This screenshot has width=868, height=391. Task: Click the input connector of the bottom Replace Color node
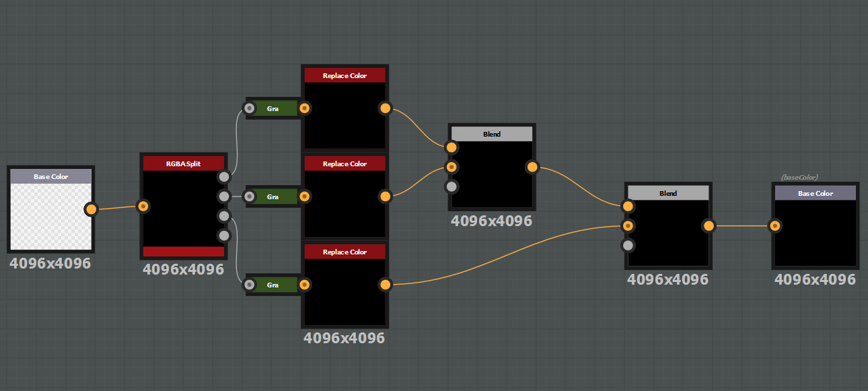coord(304,285)
